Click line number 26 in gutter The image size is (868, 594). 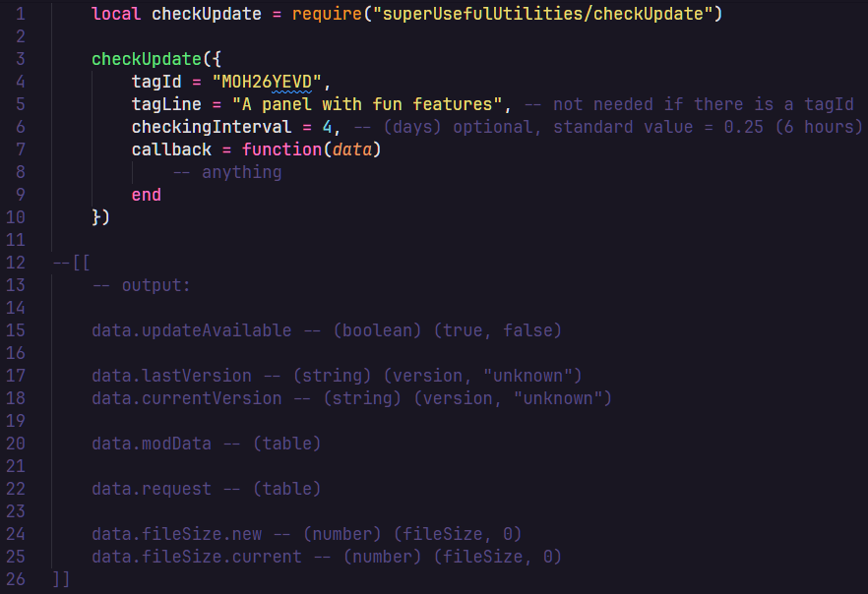(x=16, y=579)
